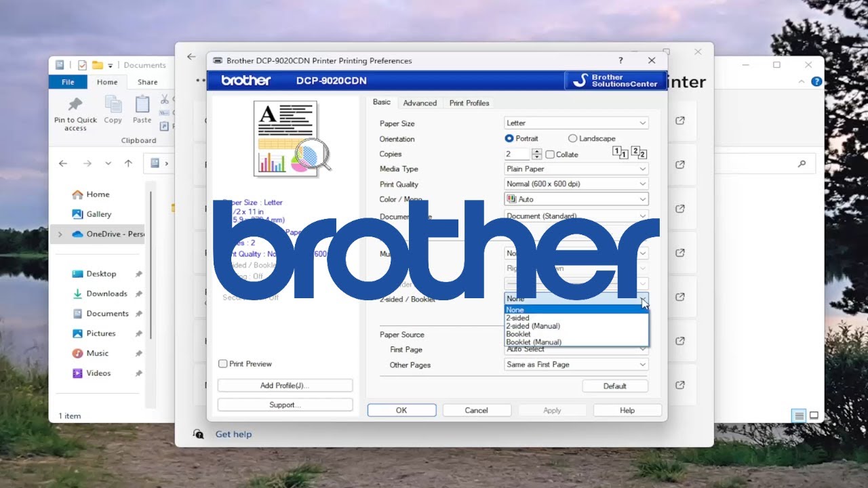Switch to the Print Profiles tab

469,103
